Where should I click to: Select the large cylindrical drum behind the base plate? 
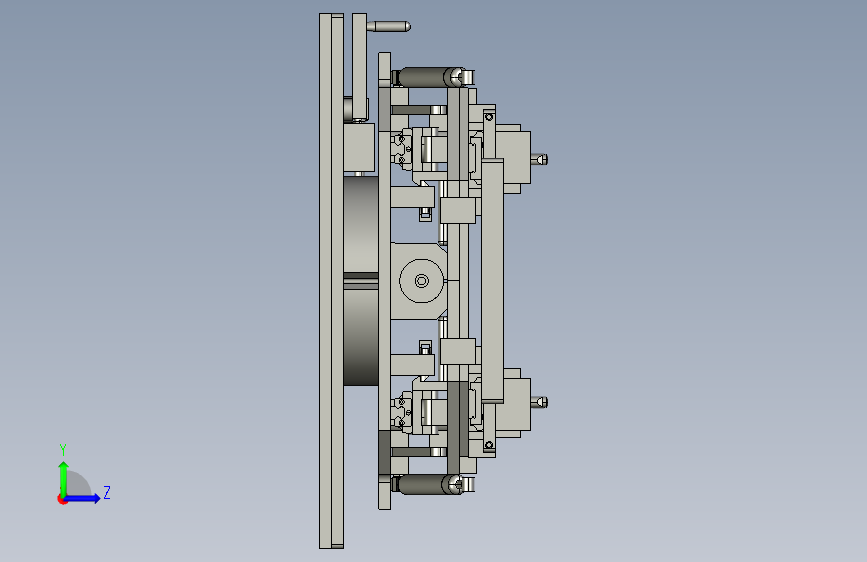(x=361, y=281)
